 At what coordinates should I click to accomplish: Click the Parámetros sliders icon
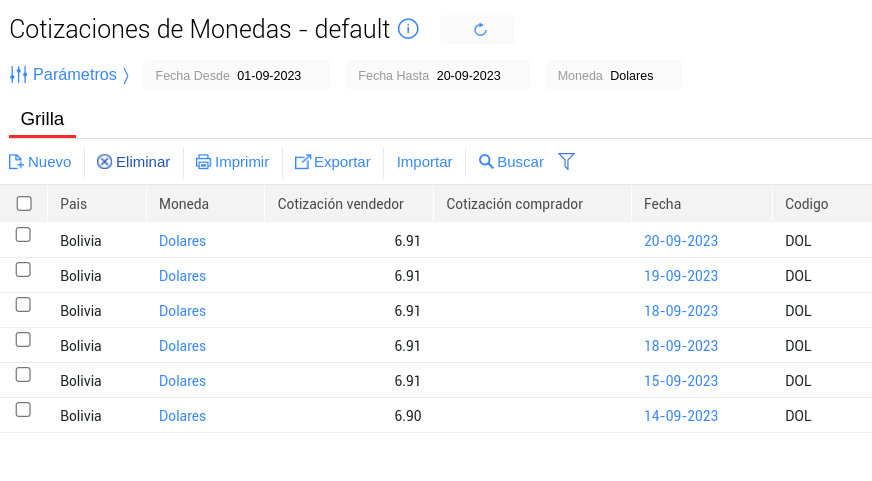18,75
